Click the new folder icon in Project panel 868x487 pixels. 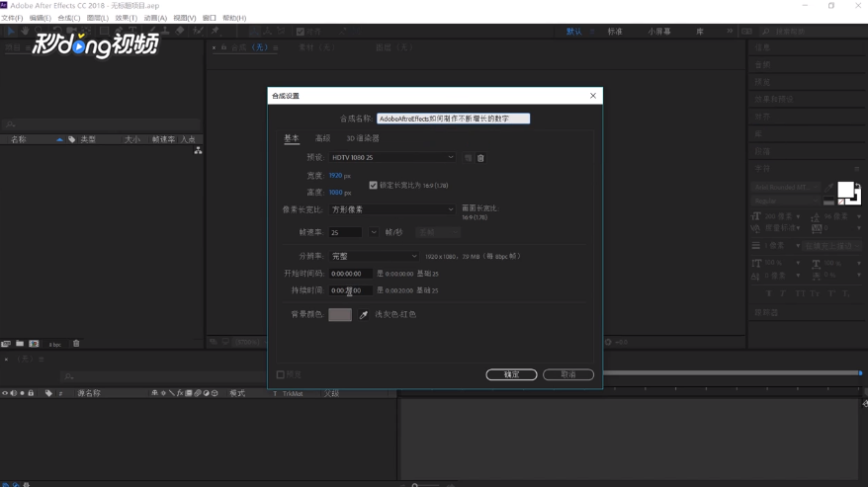20,344
